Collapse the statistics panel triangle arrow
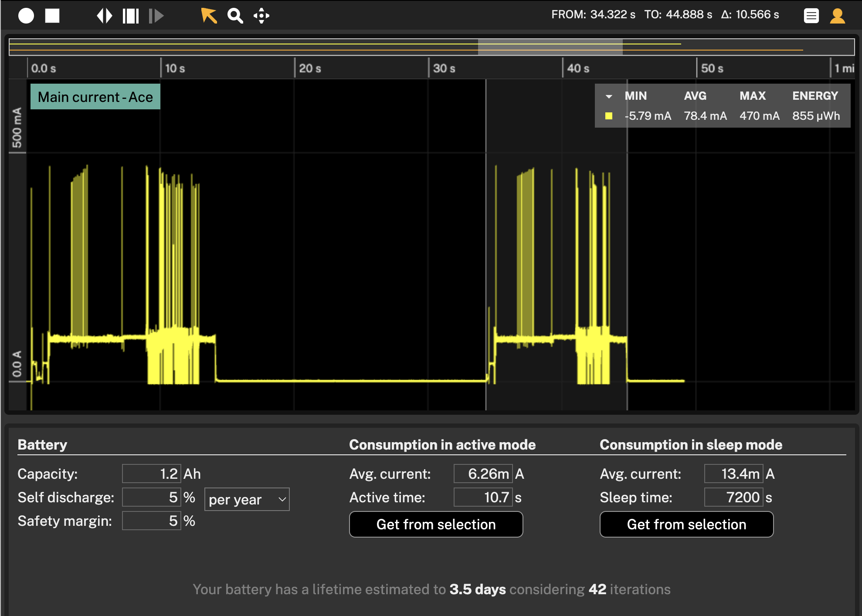The image size is (862, 616). (x=609, y=96)
